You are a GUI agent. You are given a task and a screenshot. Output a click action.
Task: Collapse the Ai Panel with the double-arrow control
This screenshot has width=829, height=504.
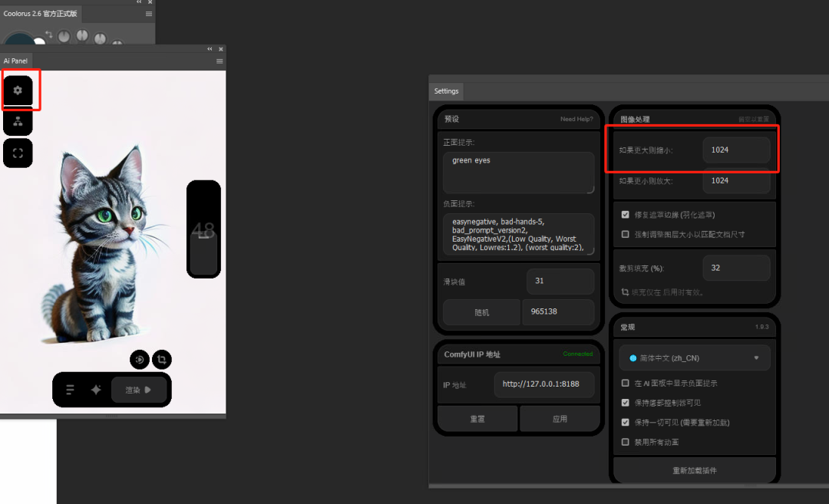coord(210,48)
